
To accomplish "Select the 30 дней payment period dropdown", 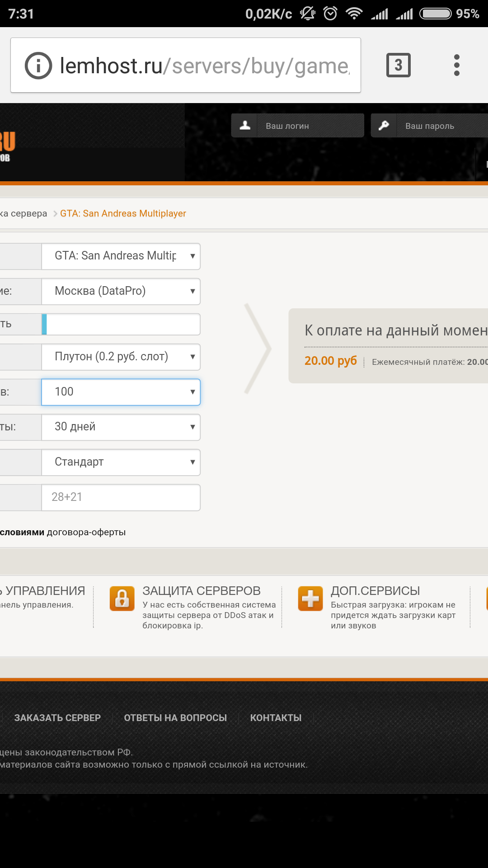I will (x=121, y=427).
